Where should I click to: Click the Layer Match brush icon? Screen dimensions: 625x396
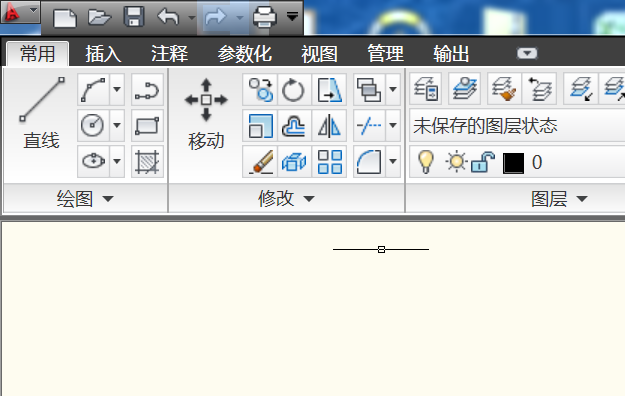[504, 89]
